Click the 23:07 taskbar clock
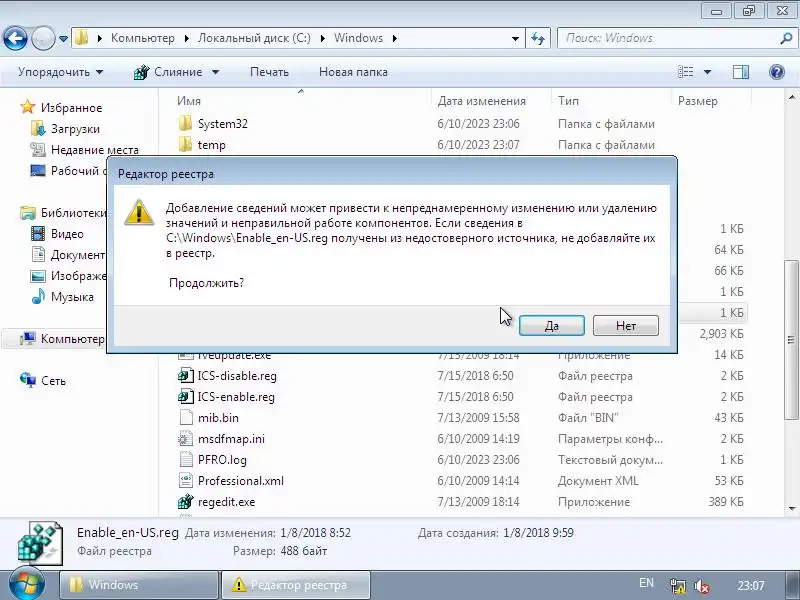800x600 pixels. click(x=751, y=586)
